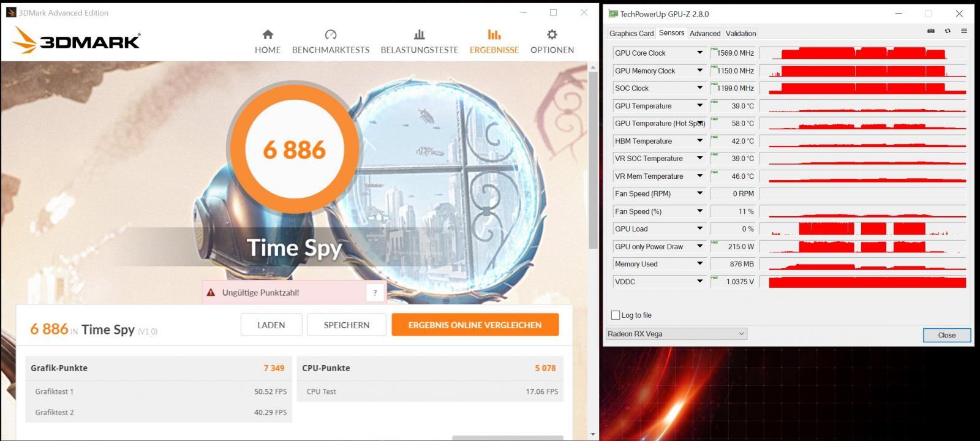The height and width of the screenshot is (441, 980).
Task: Click the Grafiktest 1 result row
Action: coord(159,391)
